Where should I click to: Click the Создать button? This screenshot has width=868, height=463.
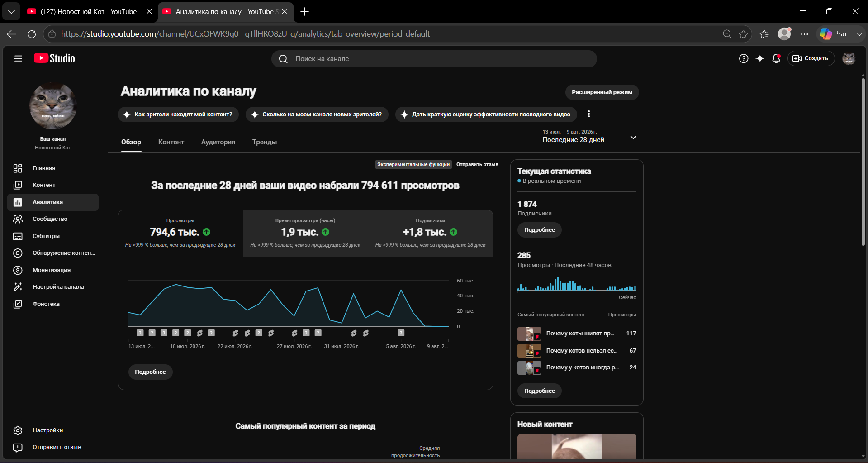click(x=811, y=58)
